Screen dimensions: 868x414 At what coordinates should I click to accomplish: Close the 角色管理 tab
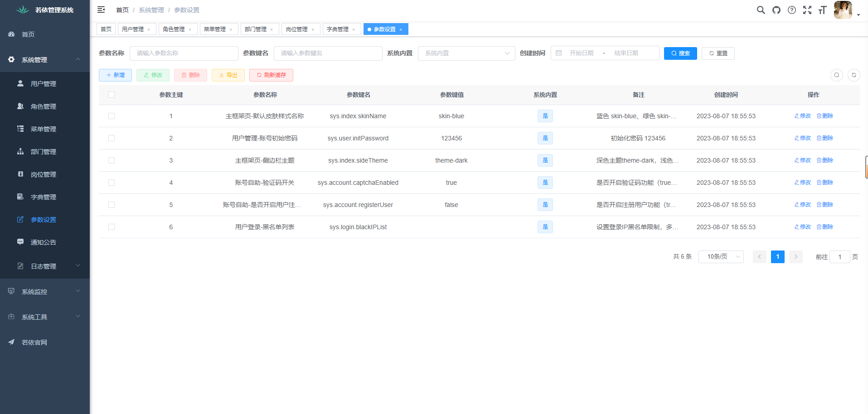190,29
